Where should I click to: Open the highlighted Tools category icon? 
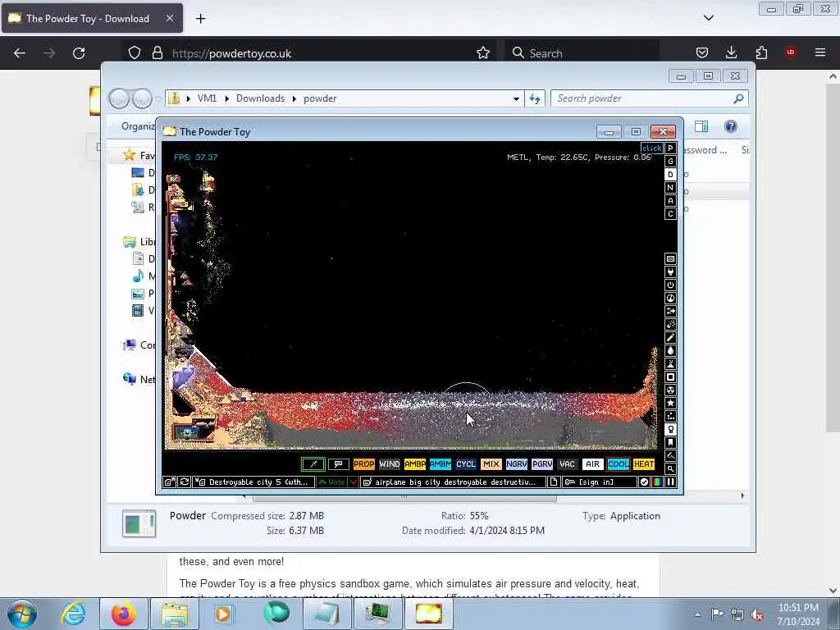coord(670,430)
